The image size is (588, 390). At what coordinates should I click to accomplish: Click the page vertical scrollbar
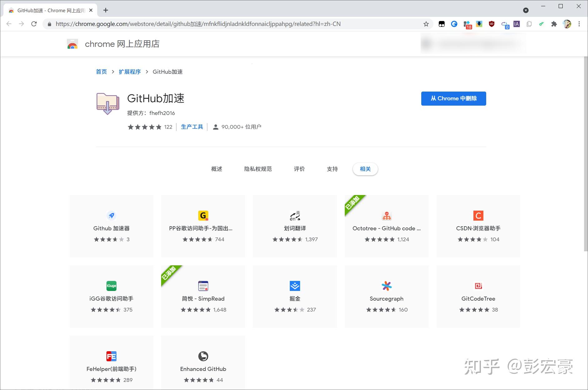(586, 154)
